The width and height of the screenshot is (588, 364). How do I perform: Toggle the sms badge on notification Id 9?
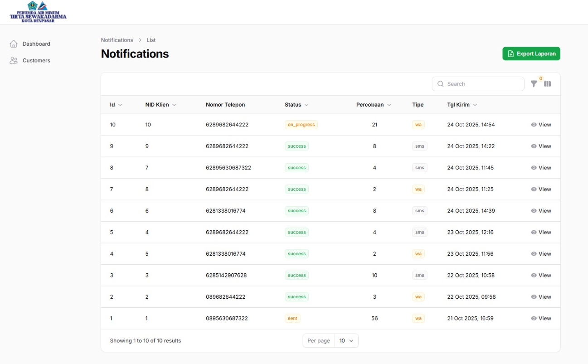click(x=419, y=146)
